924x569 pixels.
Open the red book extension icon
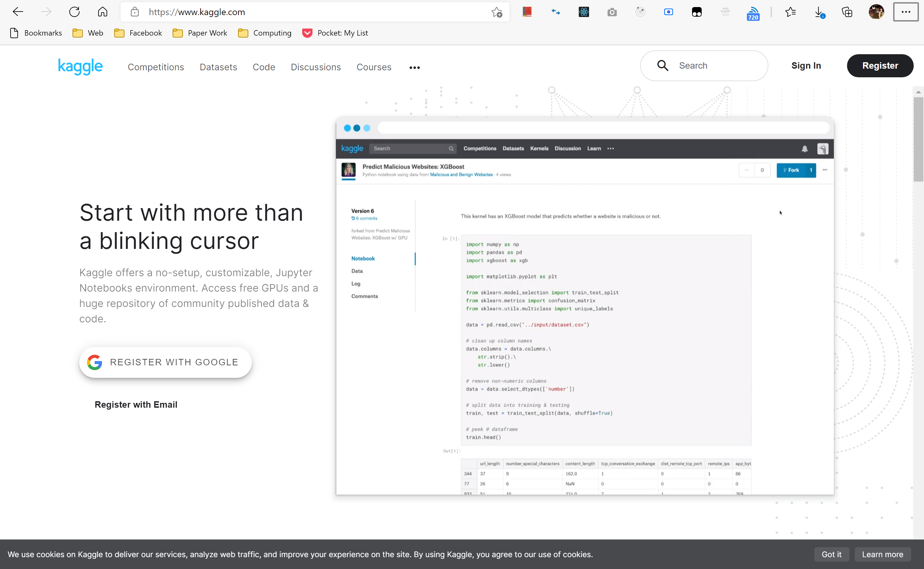coord(527,12)
